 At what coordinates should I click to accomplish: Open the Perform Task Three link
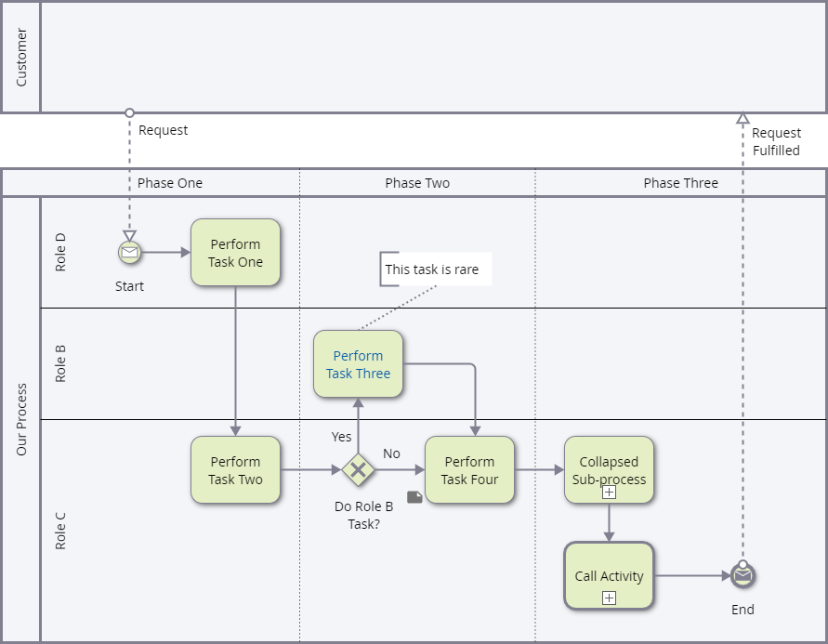coord(358,364)
